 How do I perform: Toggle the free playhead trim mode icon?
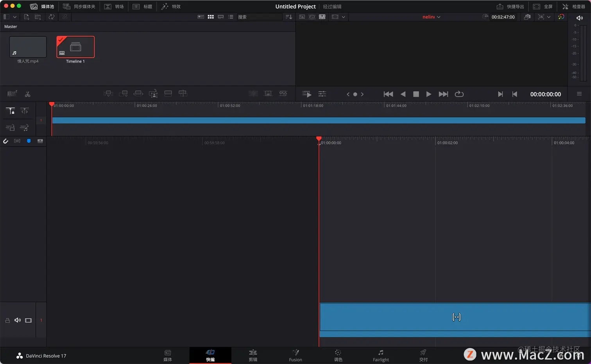tap(25, 111)
